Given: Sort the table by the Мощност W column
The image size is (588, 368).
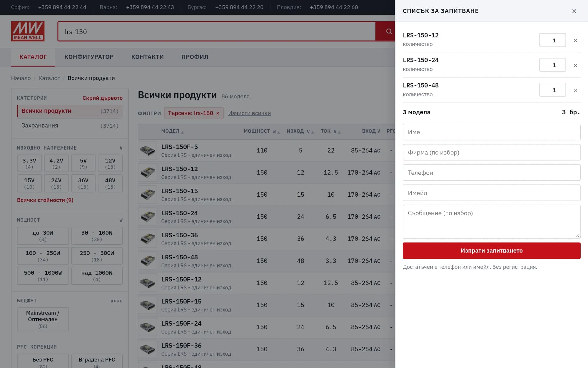Looking at the screenshot, I should pyautogui.click(x=262, y=131).
